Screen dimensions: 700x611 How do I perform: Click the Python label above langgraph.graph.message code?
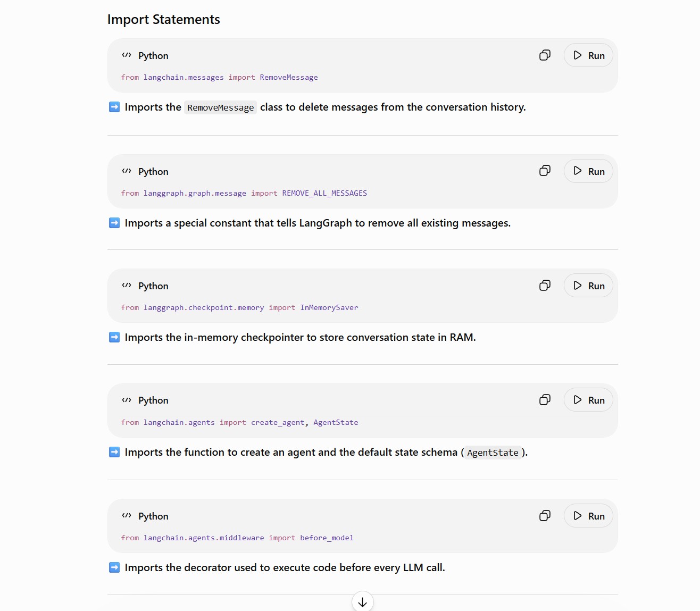click(x=153, y=172)
